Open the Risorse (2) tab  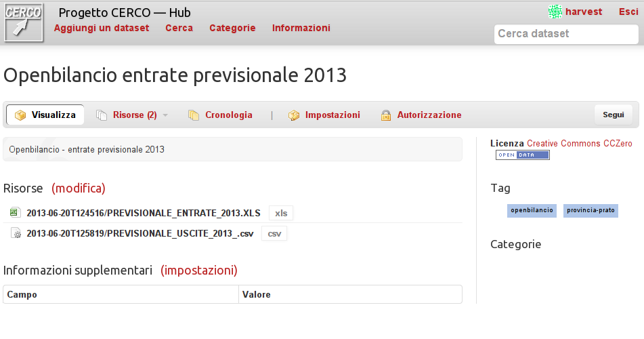[x=135, y=115]
